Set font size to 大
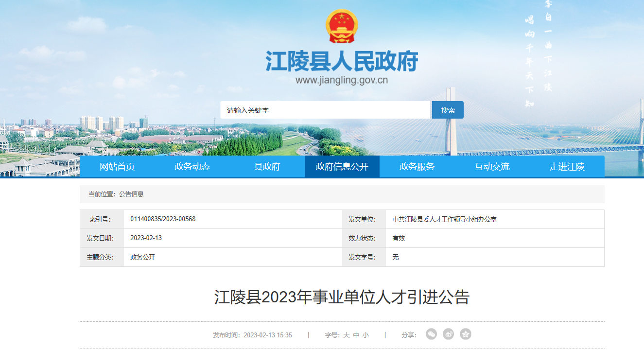644x350 pixels. pos(347,335)
